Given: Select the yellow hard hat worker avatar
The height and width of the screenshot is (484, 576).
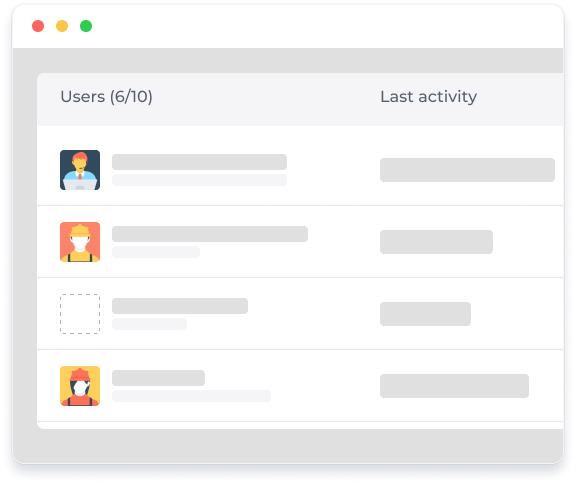Looking at the screenshot, I should pos(80,242).
